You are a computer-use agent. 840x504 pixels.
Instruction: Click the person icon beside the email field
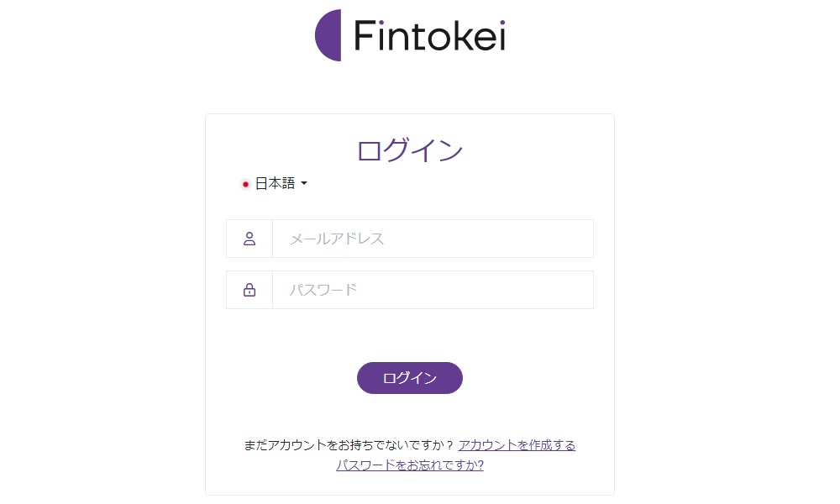(249, 239)
